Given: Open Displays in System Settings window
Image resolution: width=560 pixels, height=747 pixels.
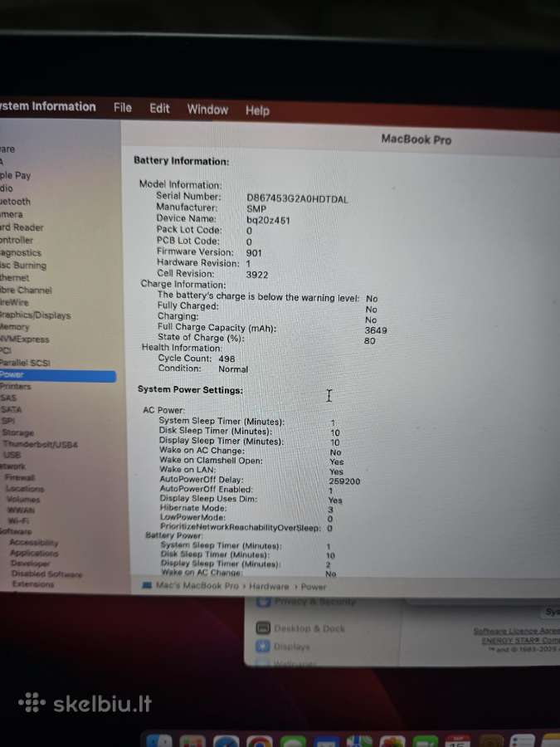Looking at the screenshot, I should click(x=292, y=647).
